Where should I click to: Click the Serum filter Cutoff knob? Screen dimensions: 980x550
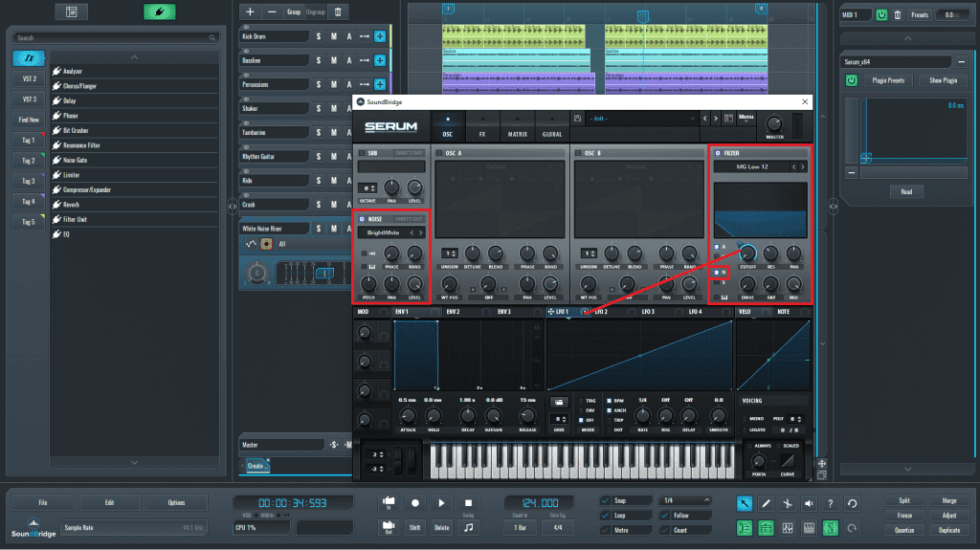pyautogui.click(x=748, y=253)
